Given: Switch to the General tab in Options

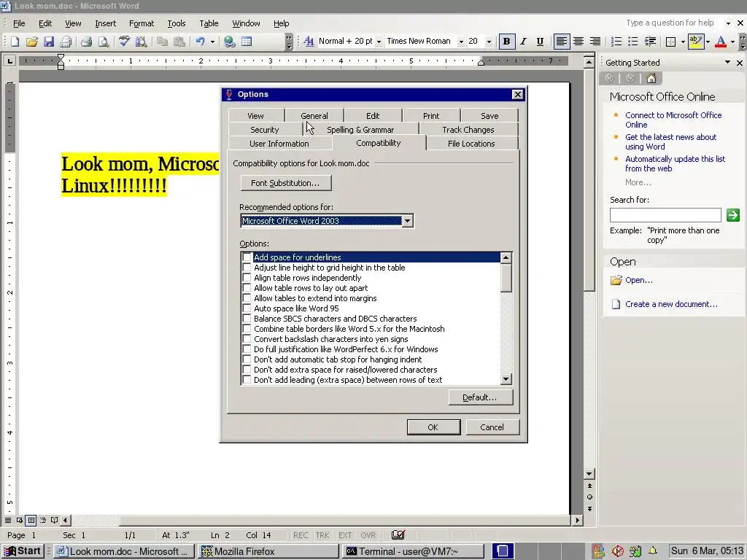Looking at the screenshot, I should point(314,116).
